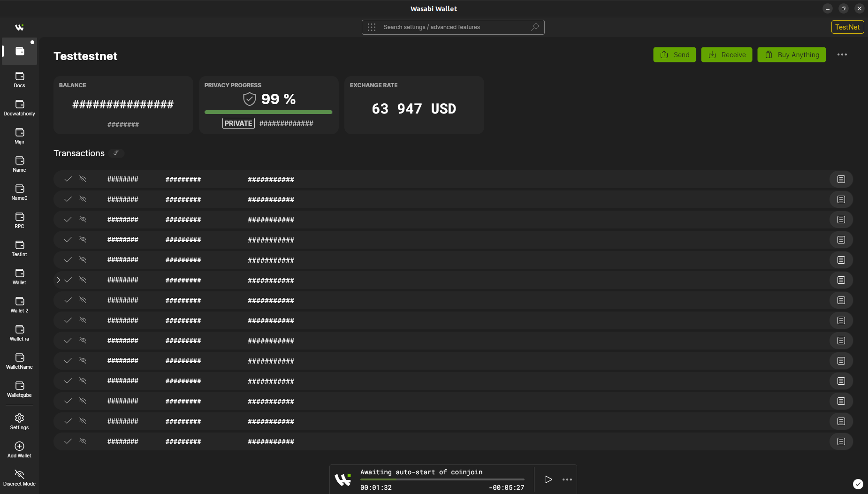The height and width of the screenshot is (494, 868).
Task: Click the Send button
Action: [x=674, y=54]
